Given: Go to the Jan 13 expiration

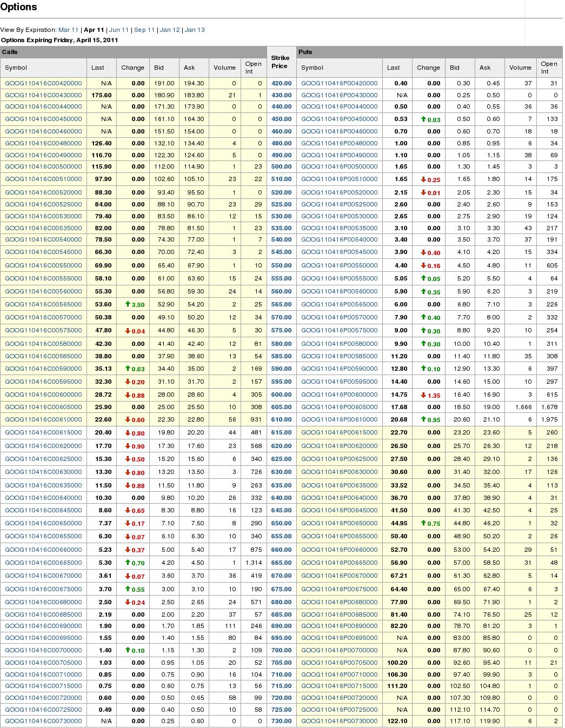Looking at the screenshot, I should [x=195, y=30].
